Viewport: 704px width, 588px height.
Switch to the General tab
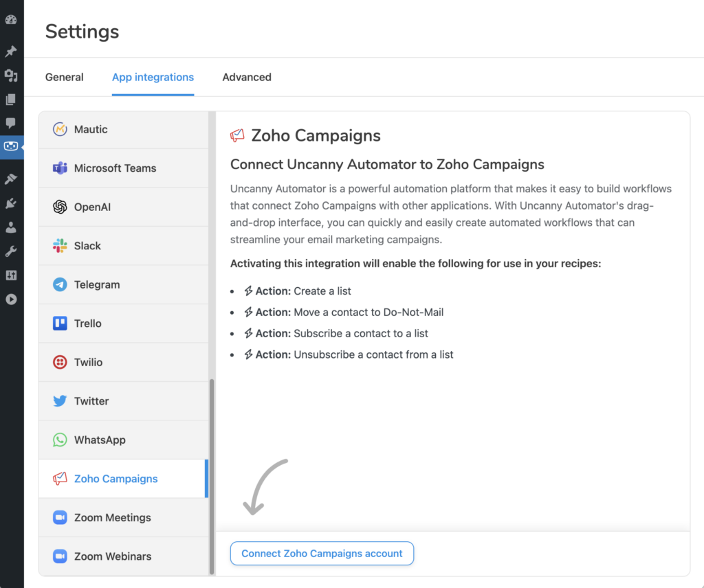click(x=65, y=78)
